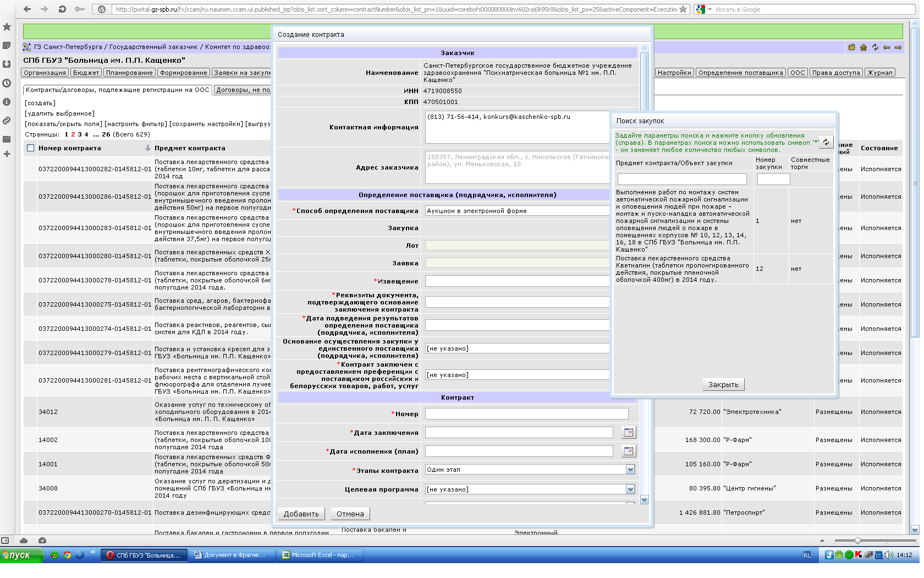Screen dimensions: 924x578
Task: Click Opera Link cloud icon in status bar
Action: point(24,541)
